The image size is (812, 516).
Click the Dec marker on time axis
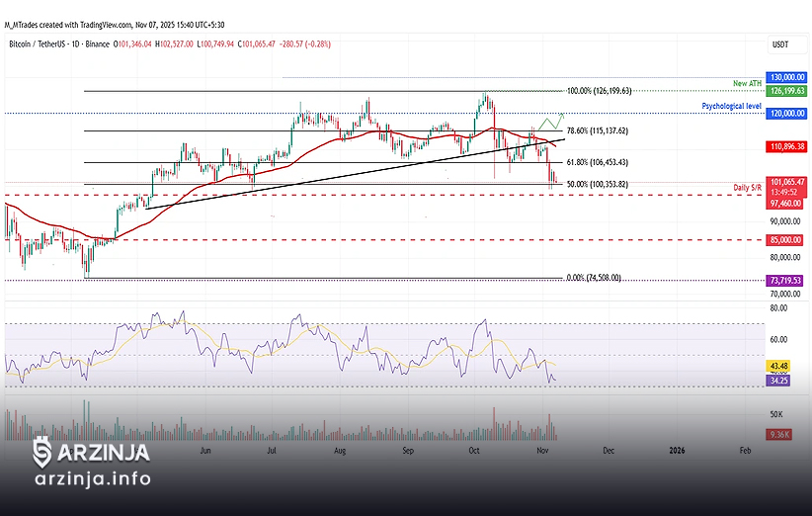(609, 450)
